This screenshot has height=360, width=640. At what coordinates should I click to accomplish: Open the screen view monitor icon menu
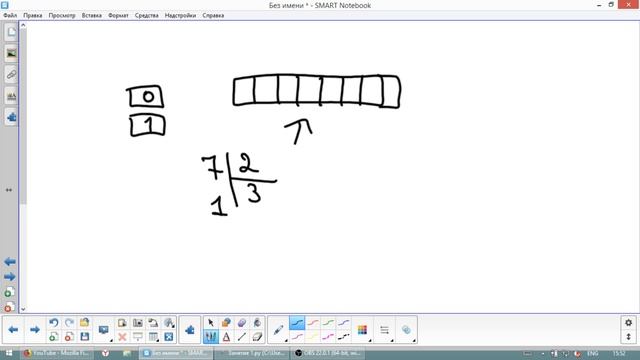click(104, 330)
